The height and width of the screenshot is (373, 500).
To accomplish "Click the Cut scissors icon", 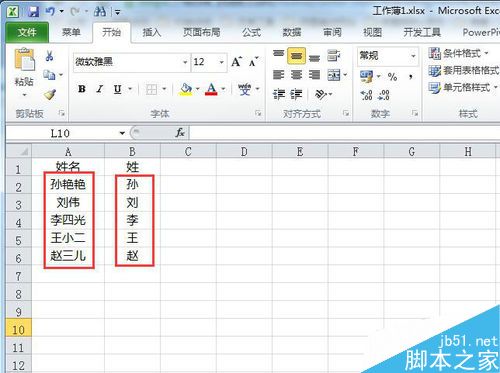I will pyautogui.click(x=49, y=56).
